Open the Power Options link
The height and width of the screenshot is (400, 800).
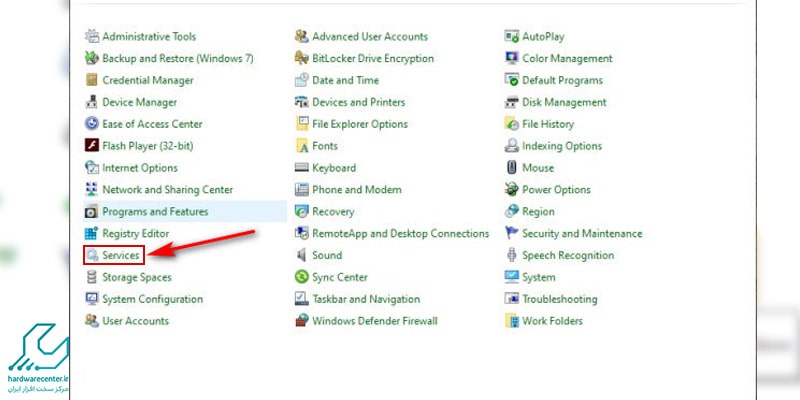(x=557, y=190)
